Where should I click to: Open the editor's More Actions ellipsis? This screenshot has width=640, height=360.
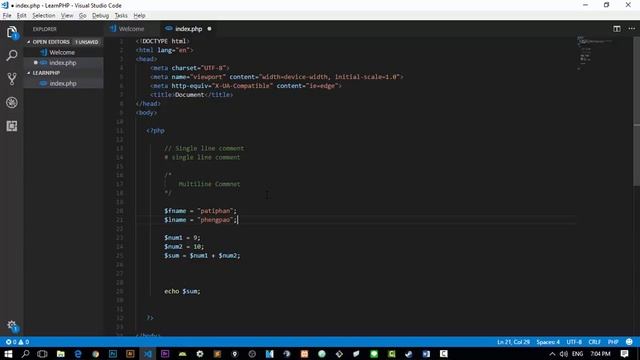pos(632,29)
